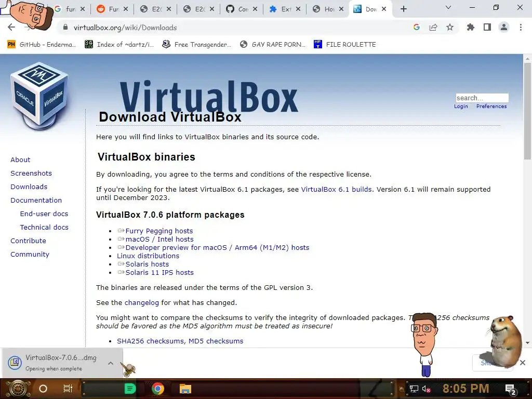Open the extensions puzzle icon
The image size is (532, 399).
[471, 28]
